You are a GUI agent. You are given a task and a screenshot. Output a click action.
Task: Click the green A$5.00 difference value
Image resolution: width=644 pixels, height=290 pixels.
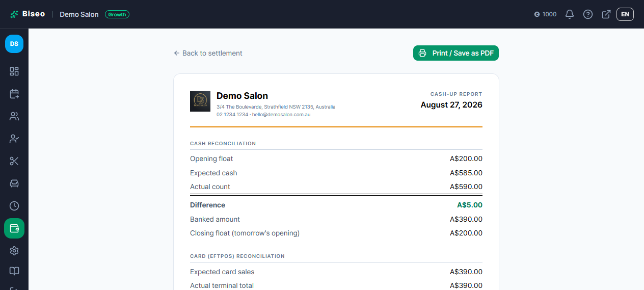(x=470, y=205)
